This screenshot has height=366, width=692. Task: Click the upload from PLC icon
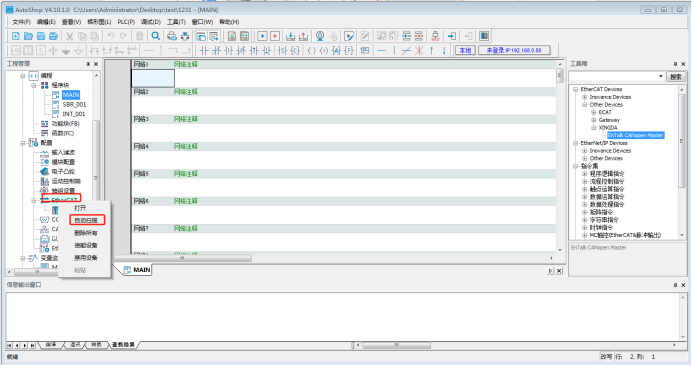point(304,36)
